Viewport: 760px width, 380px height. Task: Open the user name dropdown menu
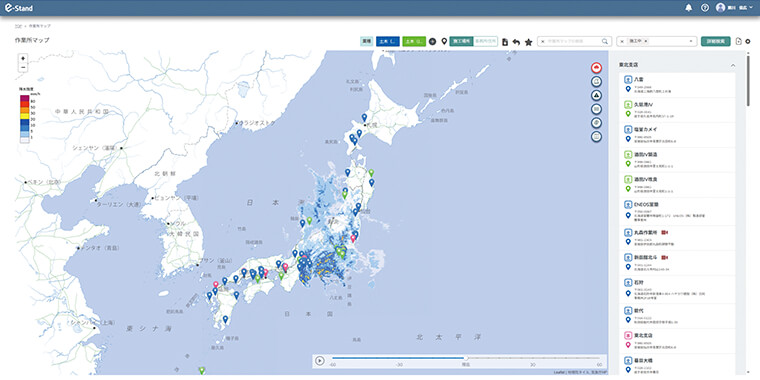tap(741, 8)
